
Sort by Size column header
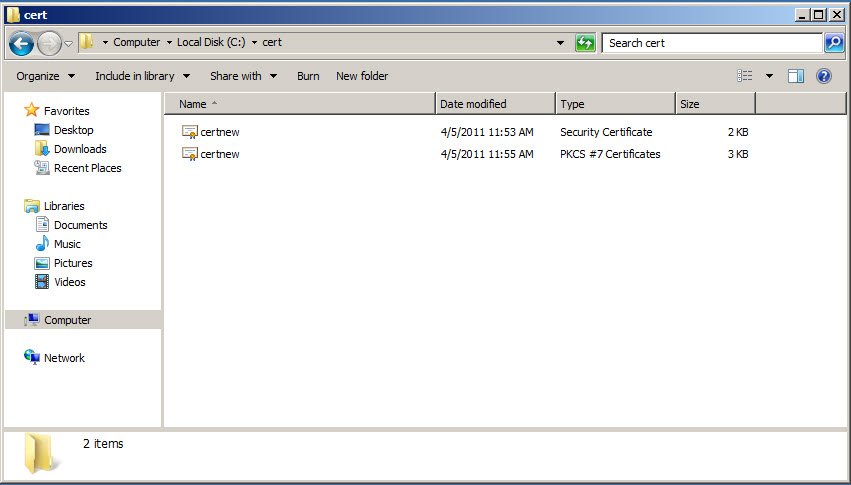[715, 104]
